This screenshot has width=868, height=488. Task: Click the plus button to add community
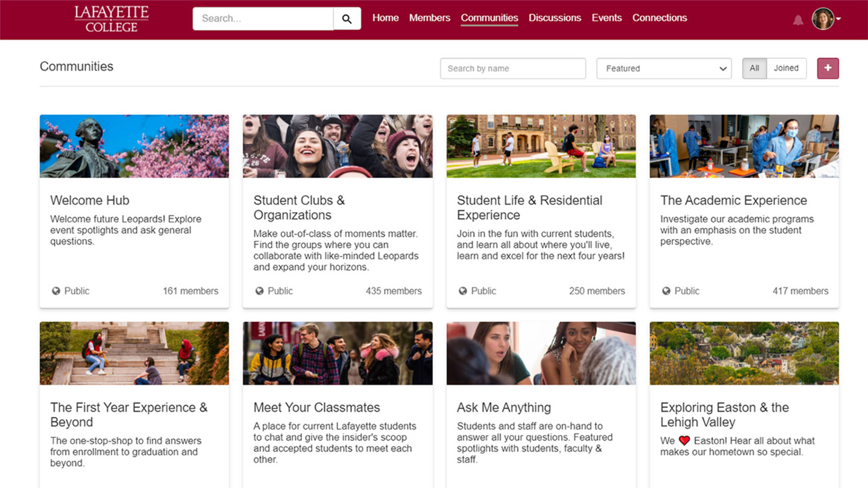[x=828, y=68]
